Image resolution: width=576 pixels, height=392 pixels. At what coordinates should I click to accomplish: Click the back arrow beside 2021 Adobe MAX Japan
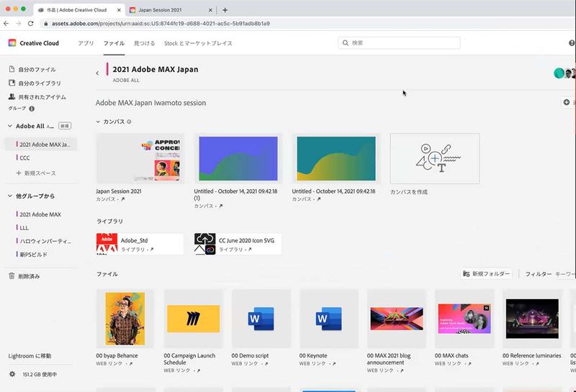97,73
